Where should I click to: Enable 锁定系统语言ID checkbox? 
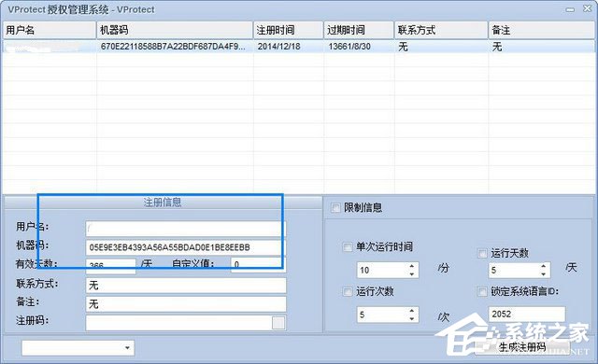pos(482,291)
